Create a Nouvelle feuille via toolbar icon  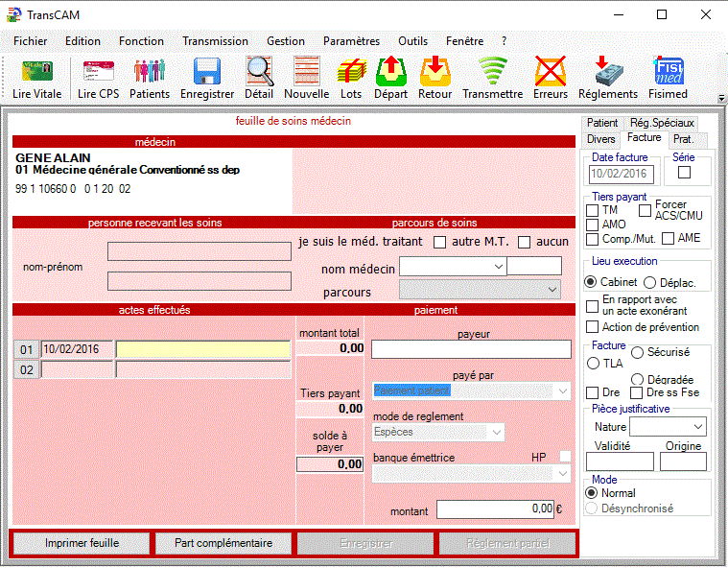click(x=306, y=71)
